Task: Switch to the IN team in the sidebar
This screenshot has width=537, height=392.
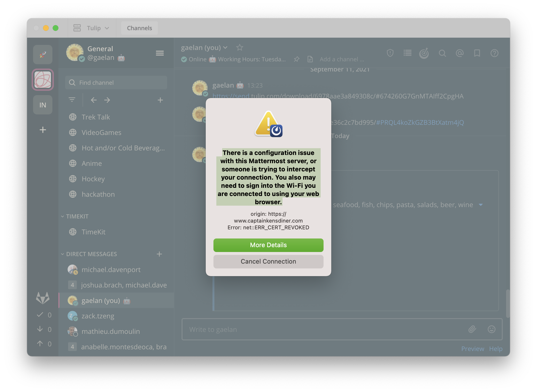Action: tap(42, 105)
